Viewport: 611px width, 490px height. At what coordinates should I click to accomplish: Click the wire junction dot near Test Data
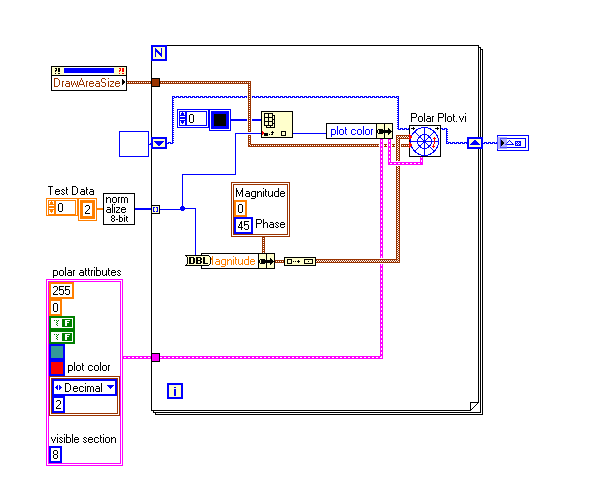pos(182,209)
